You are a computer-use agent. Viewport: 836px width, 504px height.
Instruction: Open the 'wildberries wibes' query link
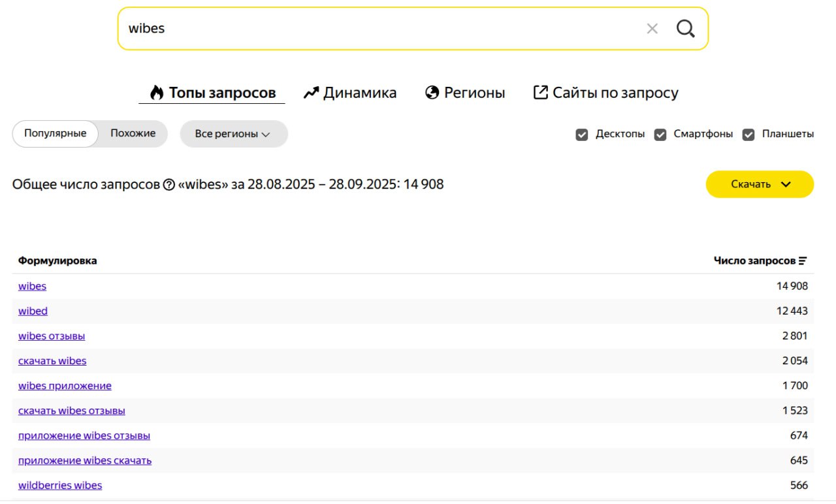[60, 485]
